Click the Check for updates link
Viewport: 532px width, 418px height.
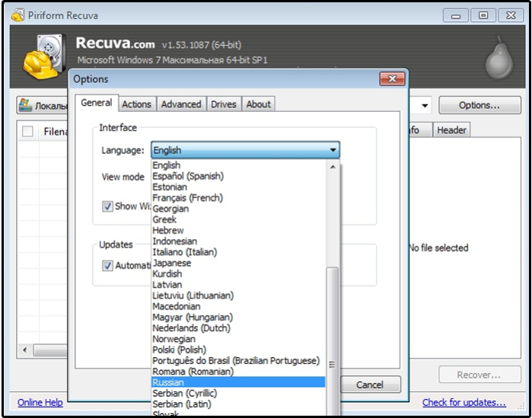click(464, 403)
